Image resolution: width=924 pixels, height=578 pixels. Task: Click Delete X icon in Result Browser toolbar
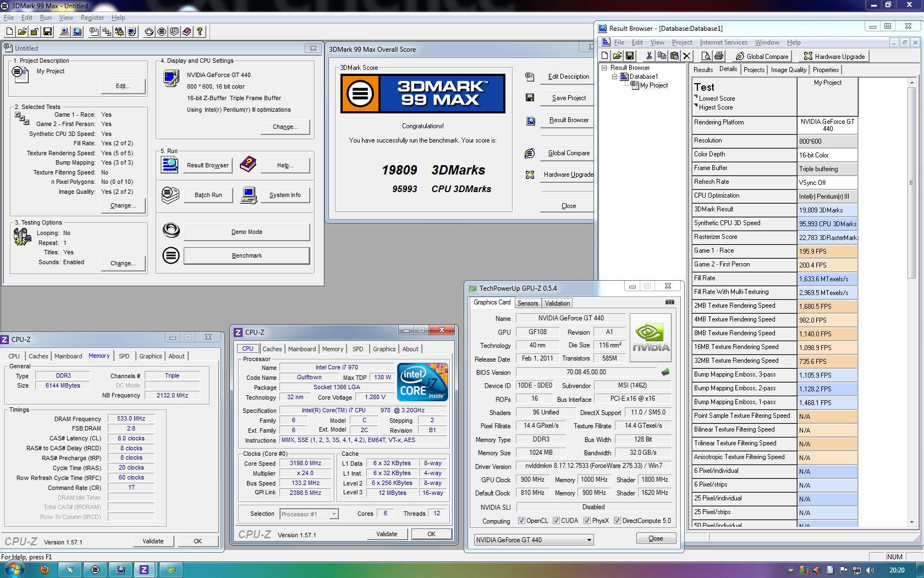686,56
